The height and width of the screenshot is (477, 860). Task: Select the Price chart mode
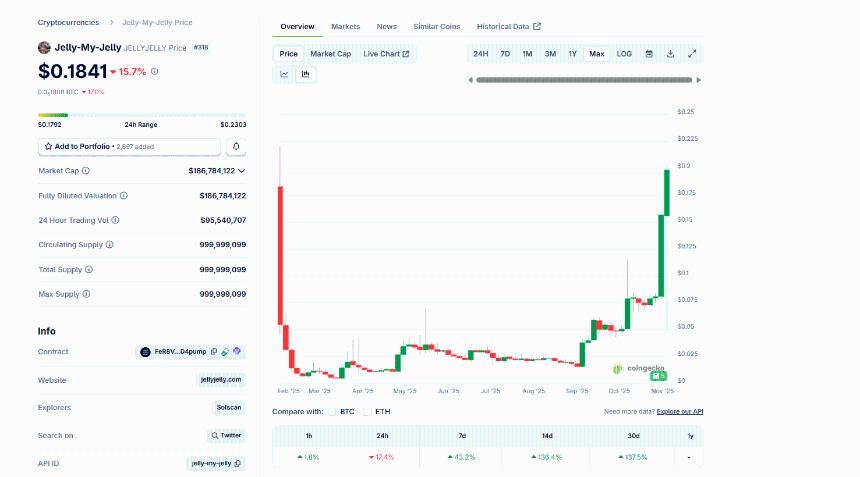(288, 54)
